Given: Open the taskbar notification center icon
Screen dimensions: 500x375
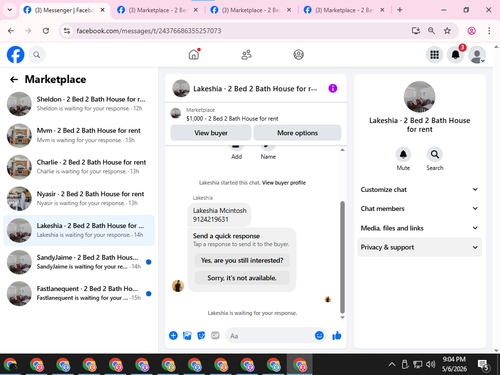Looking at the screenshot, I should pyautogui.click(x=483, y=365).
